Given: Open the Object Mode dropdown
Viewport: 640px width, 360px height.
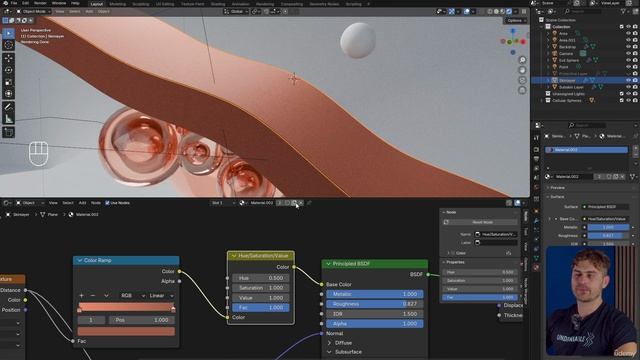Looking at the screenshot, I should click(33, 11).
